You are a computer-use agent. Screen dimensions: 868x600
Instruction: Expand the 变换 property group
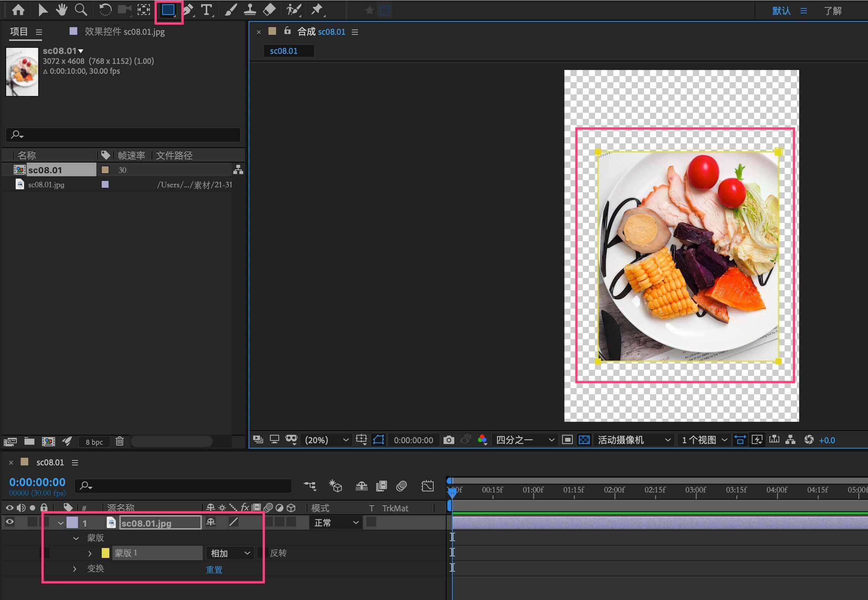click(x=75, y=569)
